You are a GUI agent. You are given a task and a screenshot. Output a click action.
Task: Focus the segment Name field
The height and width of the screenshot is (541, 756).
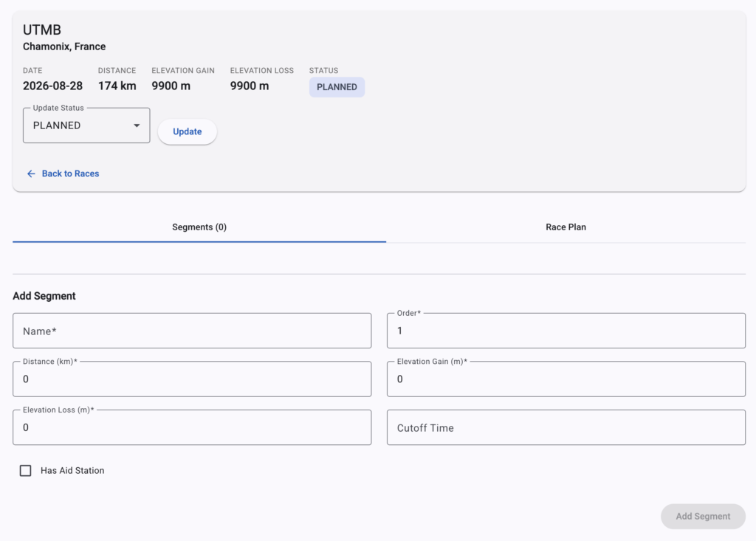point(192,331)
